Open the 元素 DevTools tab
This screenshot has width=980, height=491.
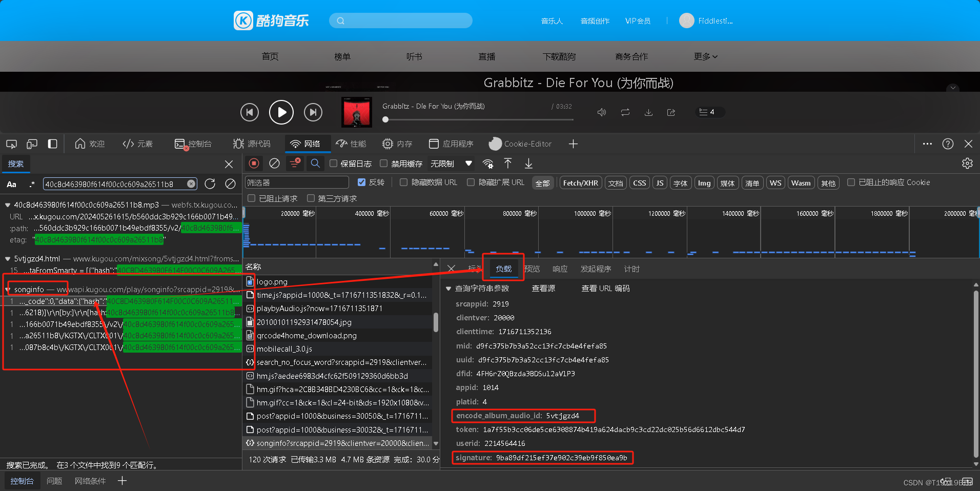(137, 144)
